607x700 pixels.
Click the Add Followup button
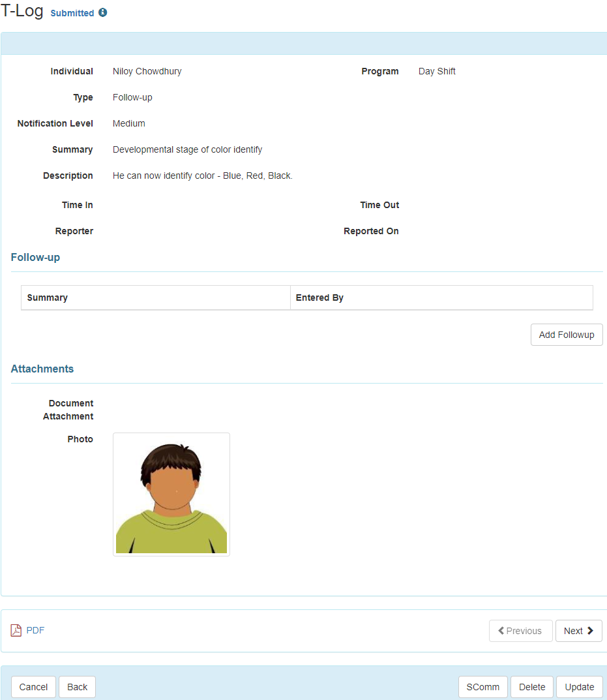click(567, 335)
